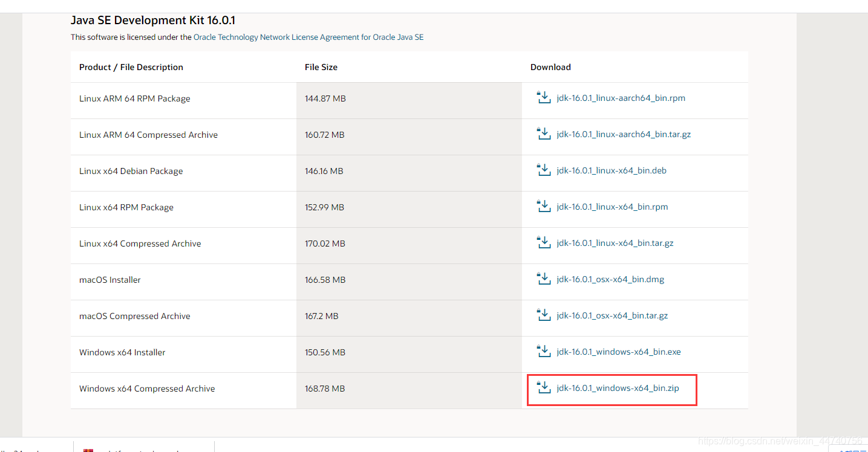Screen dimensions: 868x452
Task: Click the 167.2 MB file size cell
Action: coord(409,318)
